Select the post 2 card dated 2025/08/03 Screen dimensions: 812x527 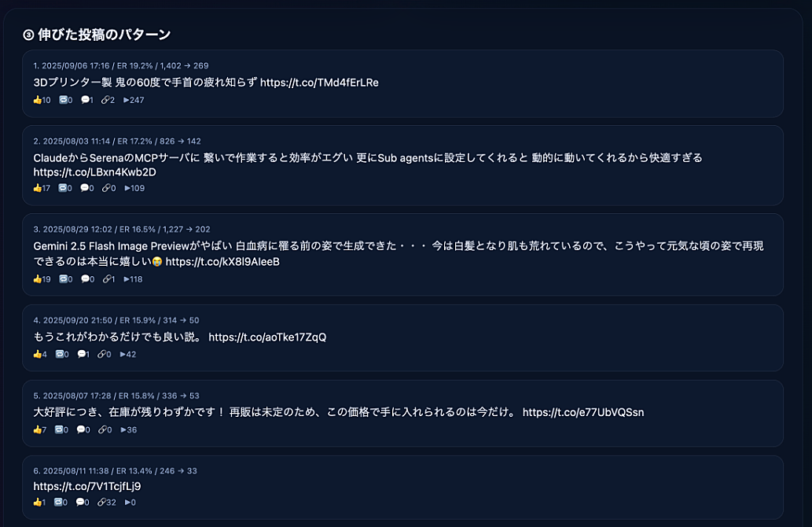tap(402, 165)
